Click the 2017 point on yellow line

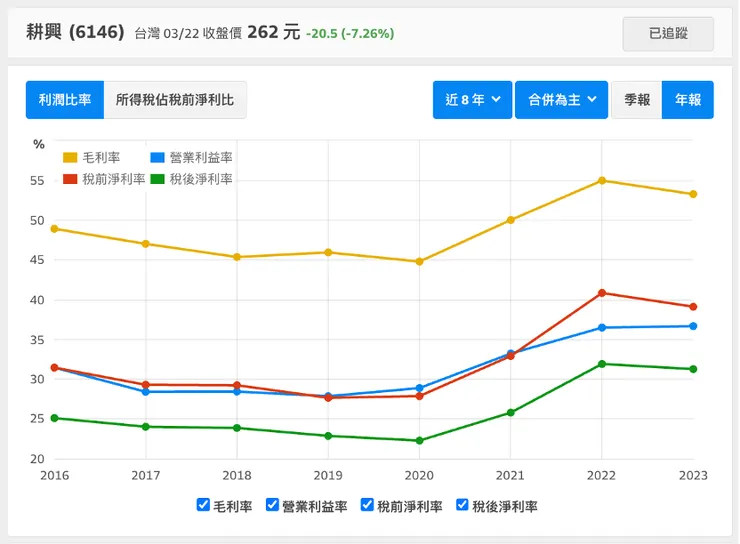(146, 244)
